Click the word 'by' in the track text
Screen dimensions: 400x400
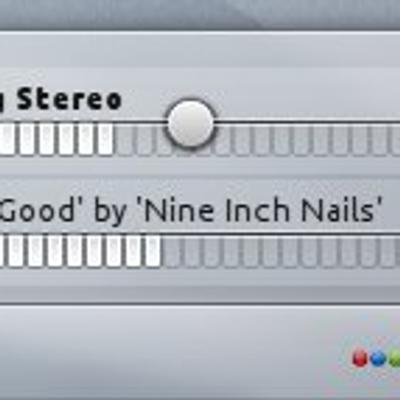click(x=109, y=212)
